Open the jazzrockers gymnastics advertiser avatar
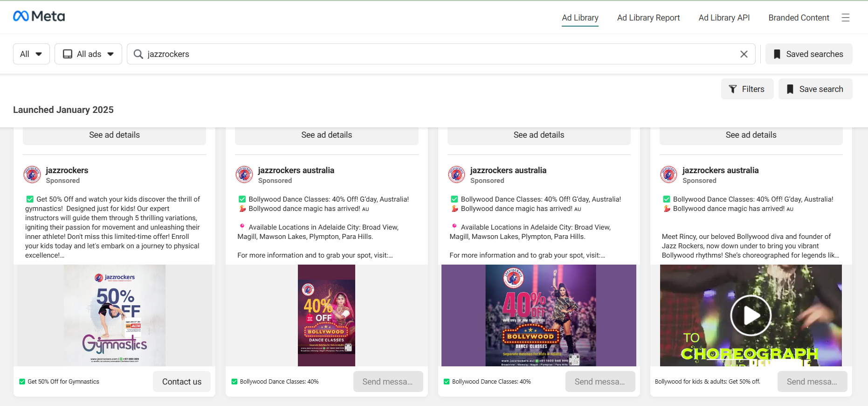868x406 pixels. pyautogui.click(x=32, y=175)
